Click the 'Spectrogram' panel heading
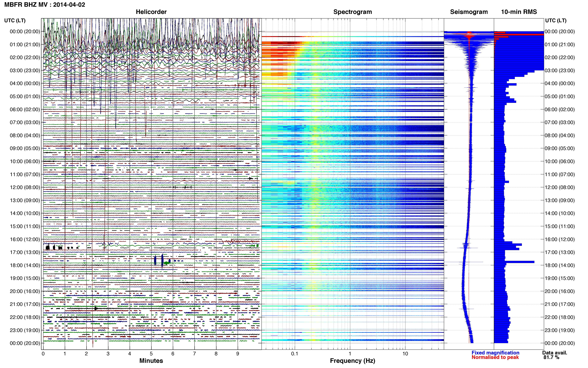The image size is (588, 368). (352, 12)
